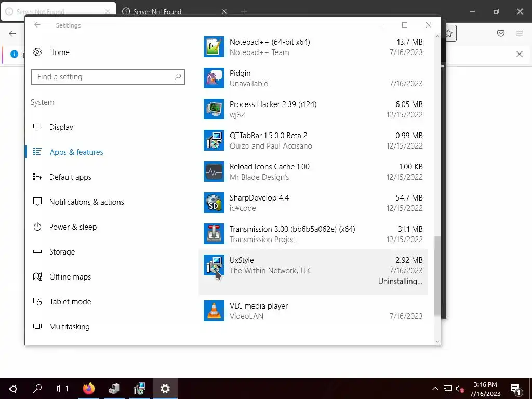The height and width of the screenshot is (399, 532).
Task: Click the VLC media player cone icon
Action: [x=214, y=311]
